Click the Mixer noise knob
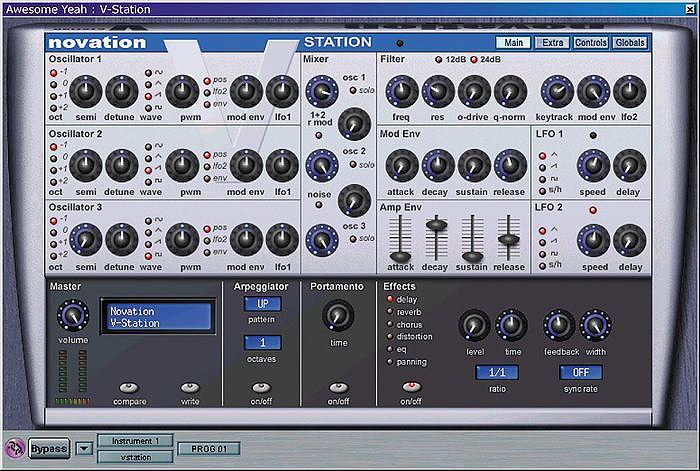The image size is (700, 471). [354, 200]
